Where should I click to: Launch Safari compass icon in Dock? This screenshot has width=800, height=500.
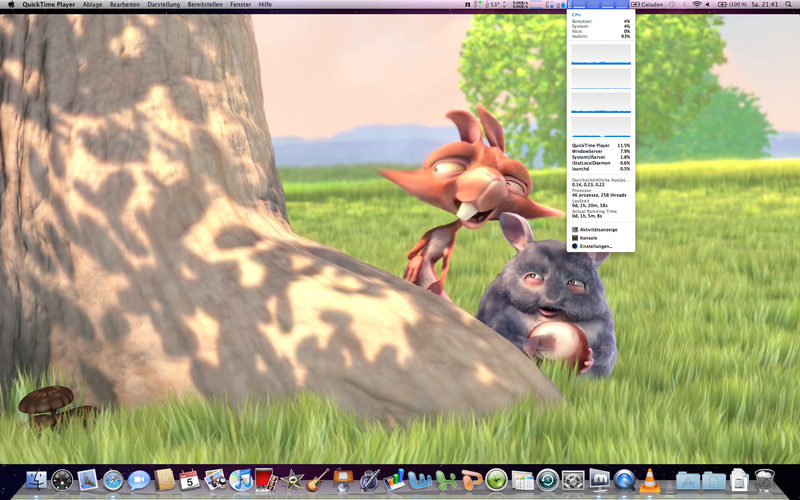pyautogui.click(x=113, y=480)
